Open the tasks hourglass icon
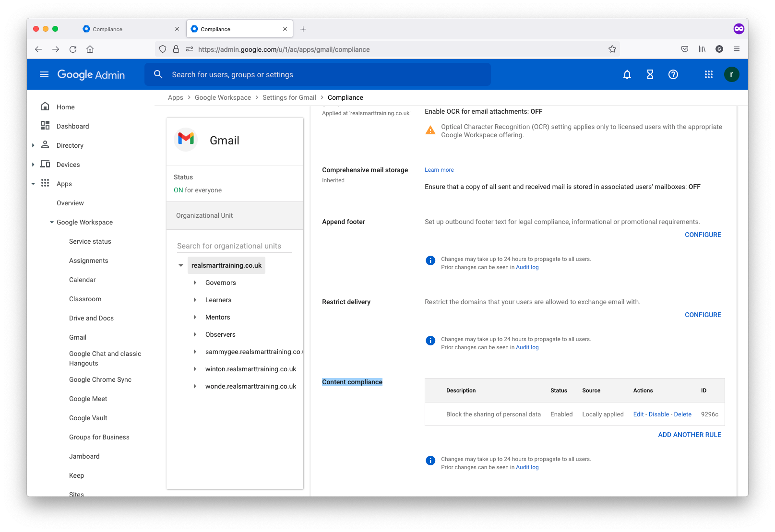775x532 pixels. (x=650, y=74)
